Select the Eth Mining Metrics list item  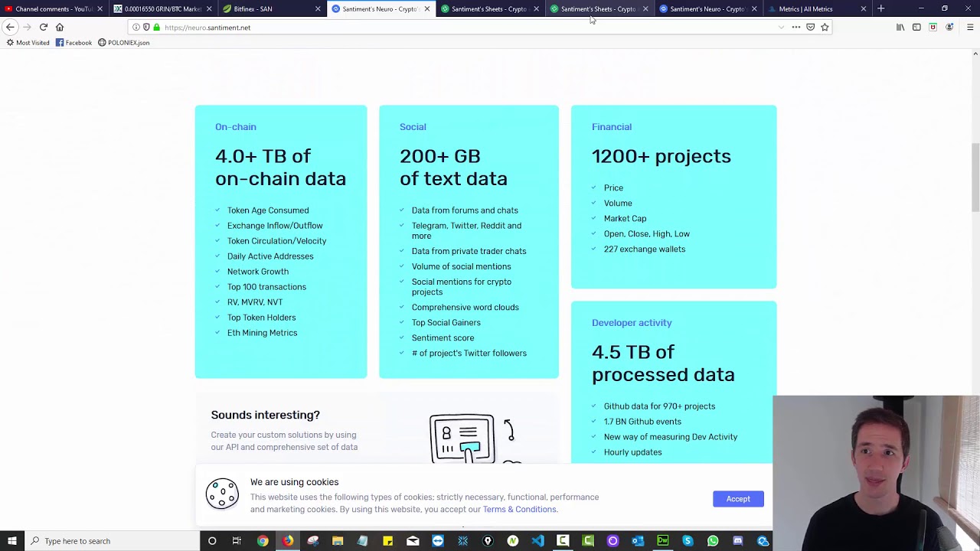(x=262, y=333)
